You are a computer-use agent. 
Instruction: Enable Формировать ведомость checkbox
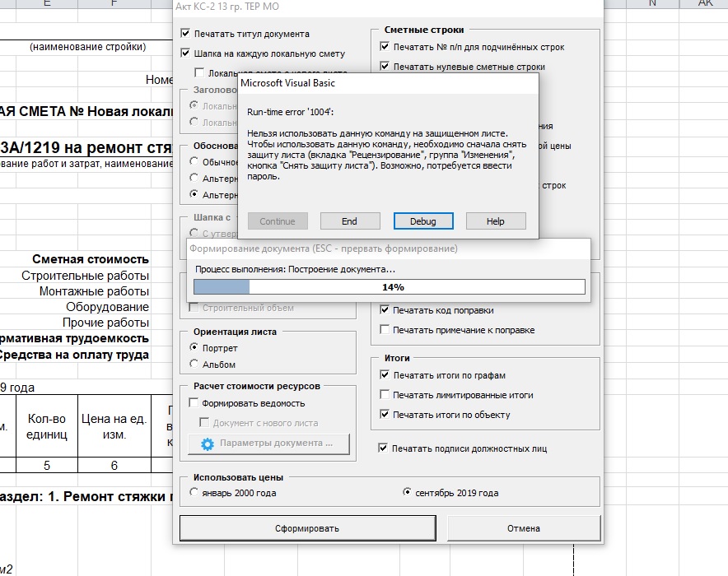(x=194, y=402)
